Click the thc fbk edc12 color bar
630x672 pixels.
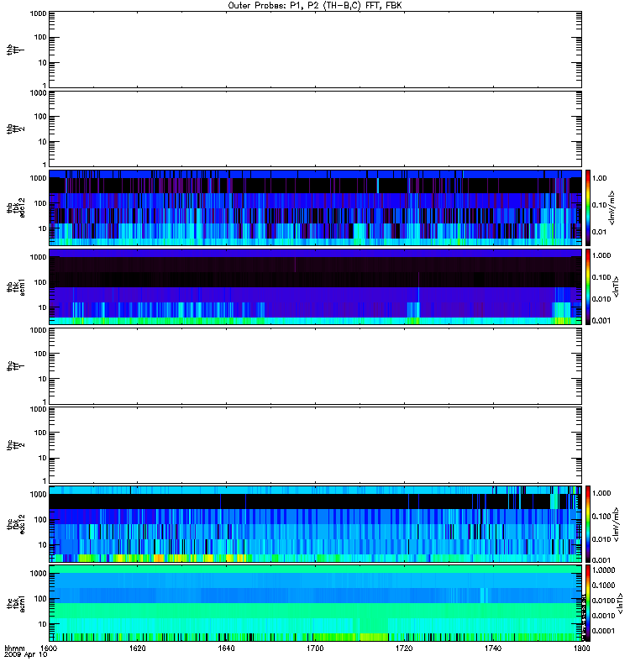[x=588, y=523]
